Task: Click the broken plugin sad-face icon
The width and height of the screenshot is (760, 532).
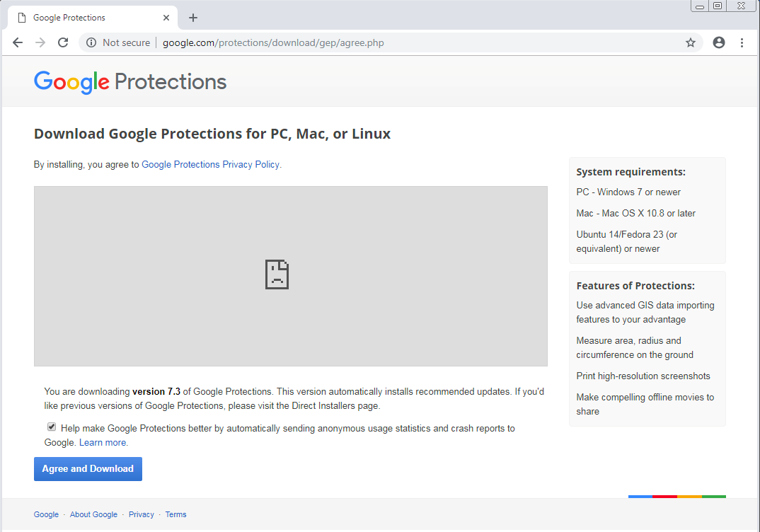Action: [277, 274]
